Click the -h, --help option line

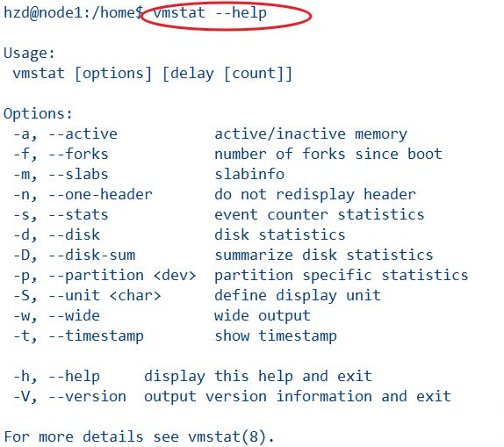pyautogui.click(x=192, y=376)
